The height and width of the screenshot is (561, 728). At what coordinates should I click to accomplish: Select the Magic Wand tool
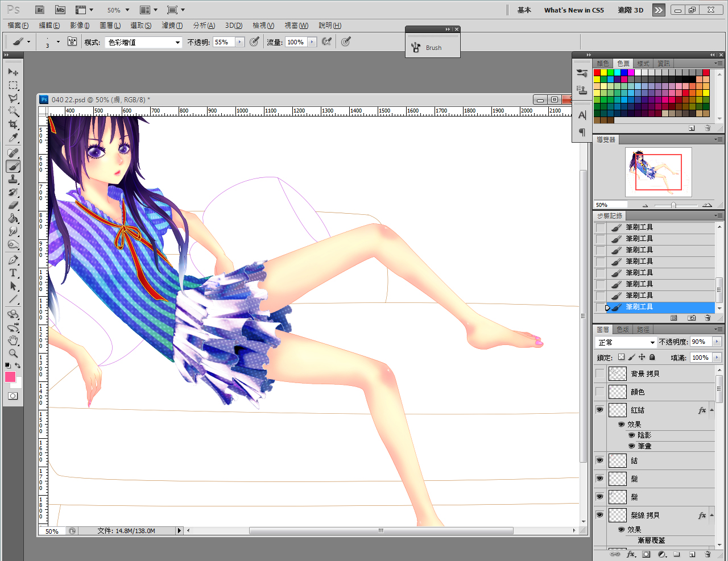(x=13, y=111)
